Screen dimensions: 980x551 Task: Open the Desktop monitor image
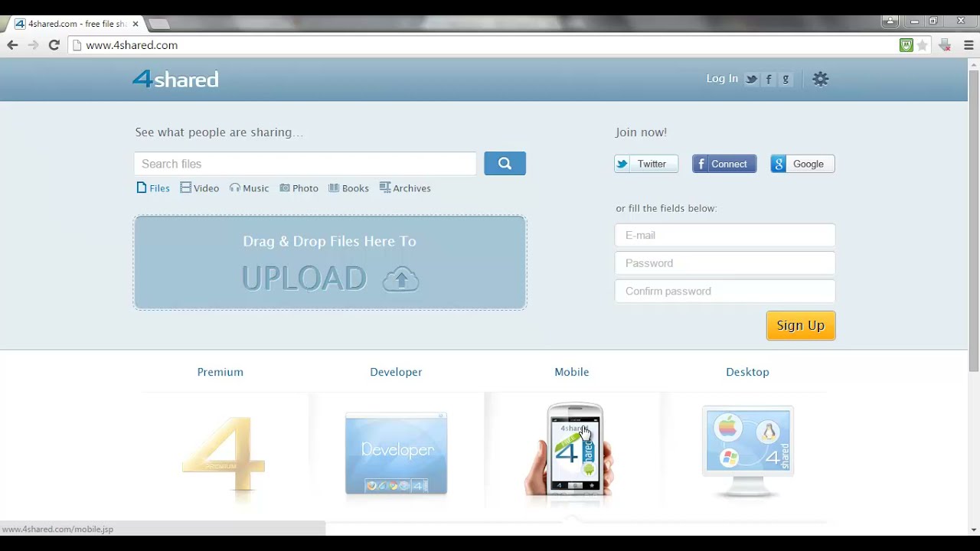748,452
